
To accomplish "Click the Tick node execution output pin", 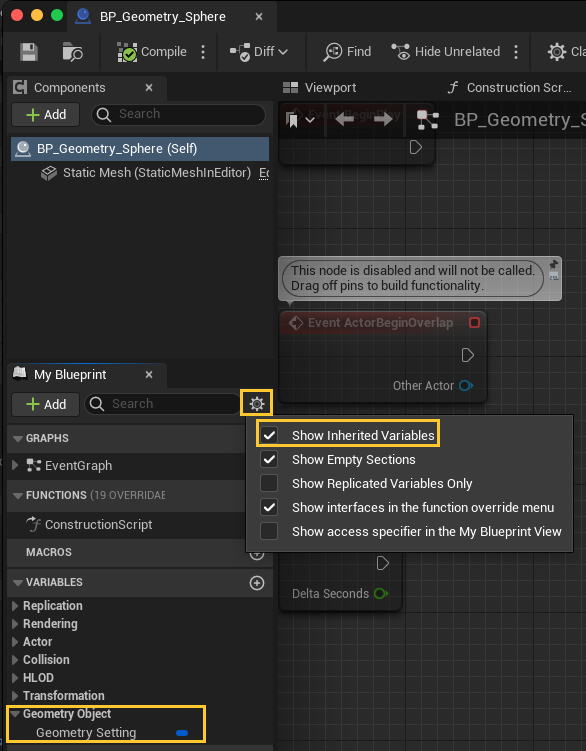I will [382, 563].
